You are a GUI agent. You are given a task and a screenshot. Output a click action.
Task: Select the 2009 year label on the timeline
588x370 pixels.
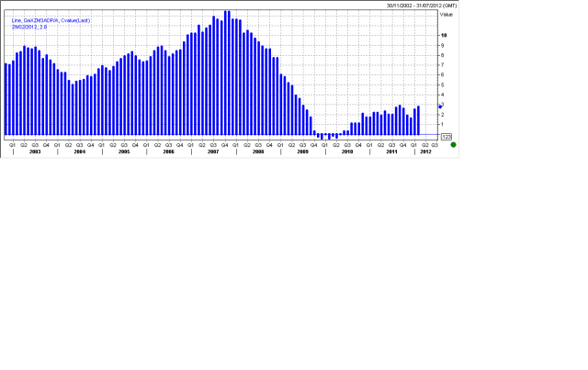coord(302,151)
